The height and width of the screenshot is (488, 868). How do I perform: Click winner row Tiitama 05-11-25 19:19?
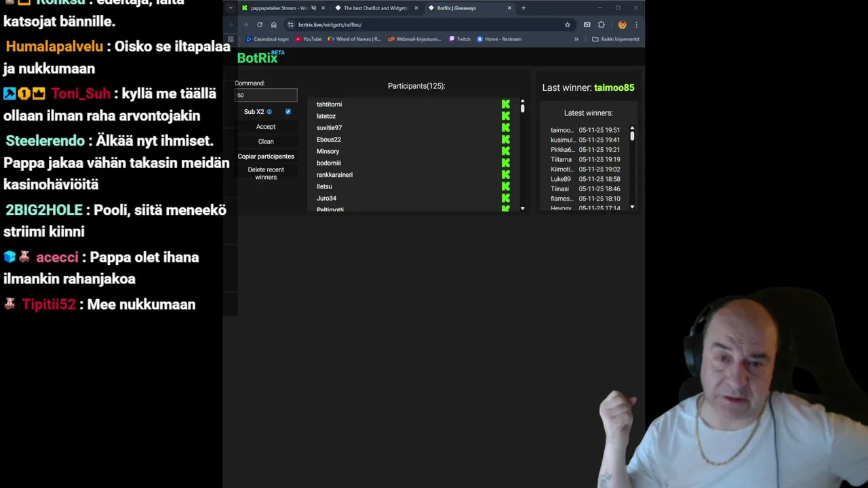click(585, 159)
